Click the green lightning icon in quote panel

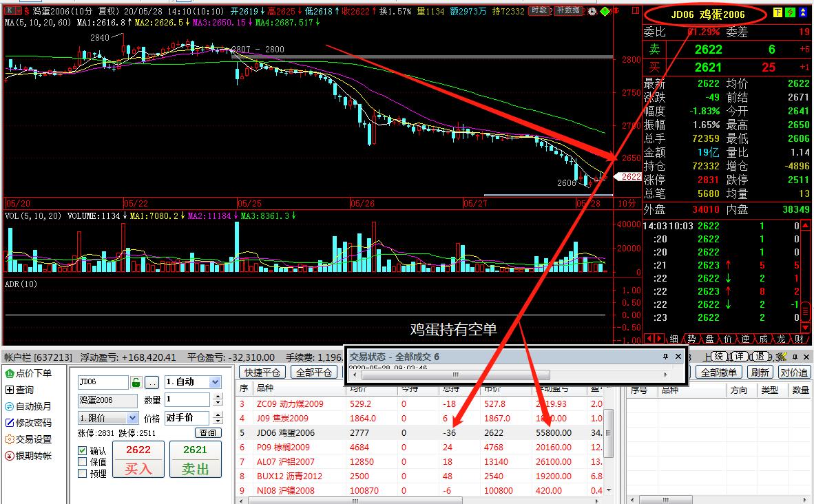coord(790,13)
